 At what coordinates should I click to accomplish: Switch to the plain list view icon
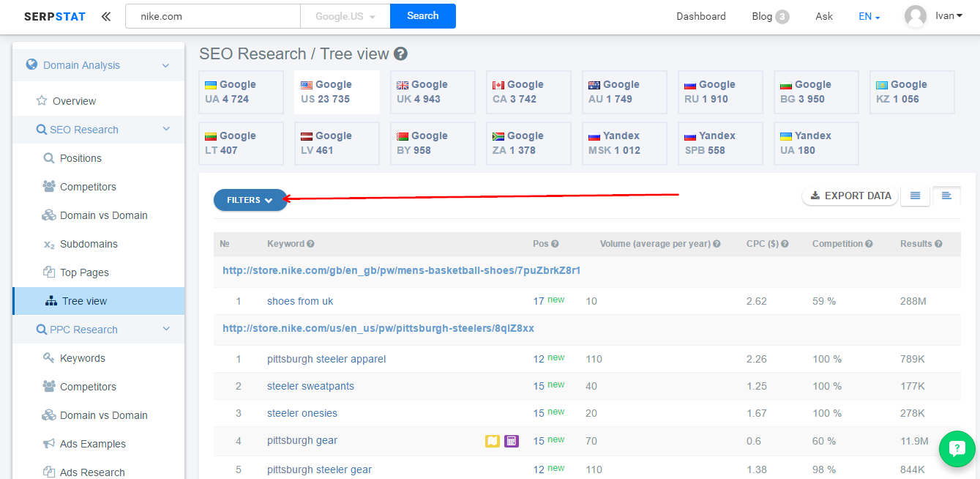click(915, 196)
